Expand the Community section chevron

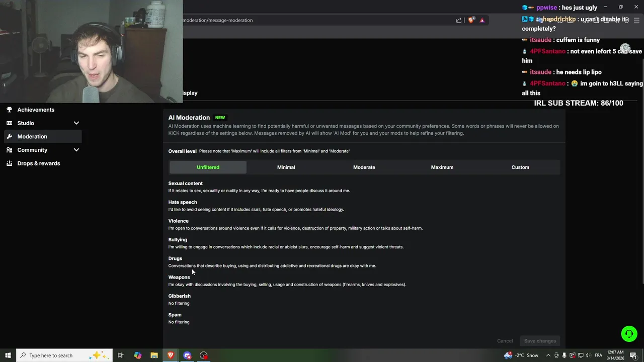(x=76, y=150)
